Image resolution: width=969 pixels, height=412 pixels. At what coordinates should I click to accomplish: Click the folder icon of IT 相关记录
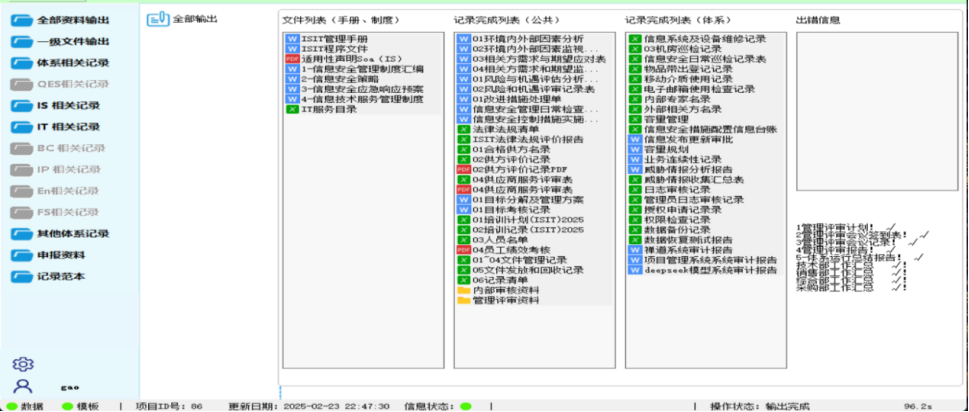(22, 127)
